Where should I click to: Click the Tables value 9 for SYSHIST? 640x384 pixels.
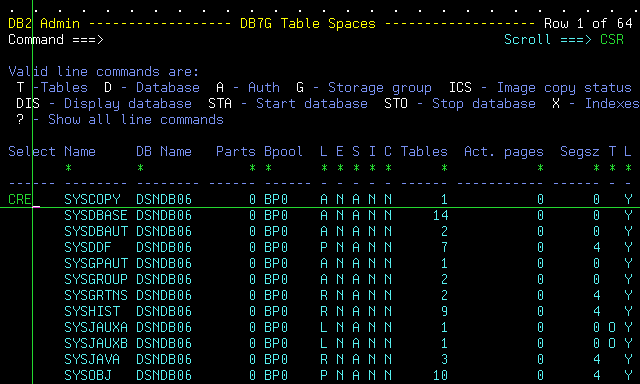[x=444, y=311]
